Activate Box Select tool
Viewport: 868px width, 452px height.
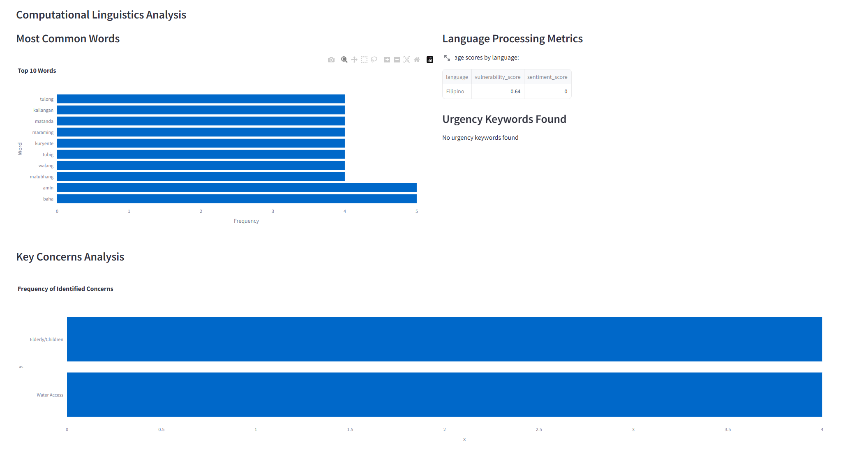pyautogui.click(x=364, y=60)
